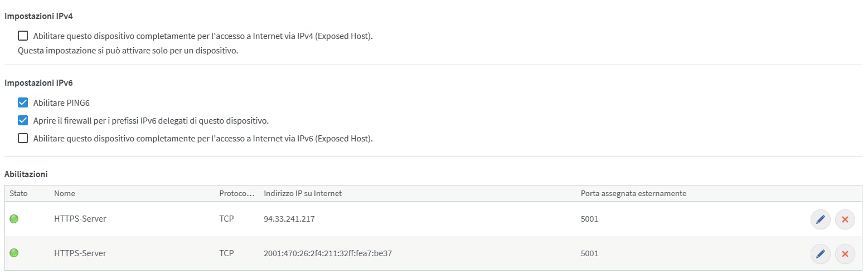This screenshot has width=868, height=279.
Task: Select the truncated Protoco... column header
Action: point(237,193)
